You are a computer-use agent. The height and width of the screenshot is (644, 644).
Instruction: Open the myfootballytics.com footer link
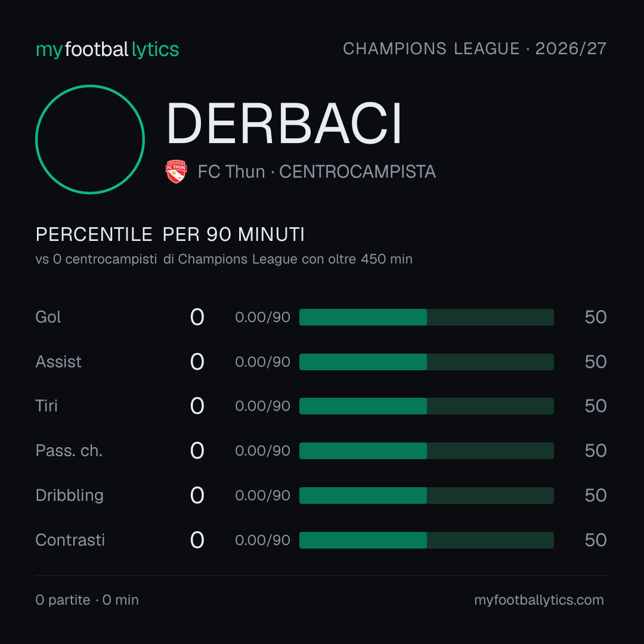point(539,600)
